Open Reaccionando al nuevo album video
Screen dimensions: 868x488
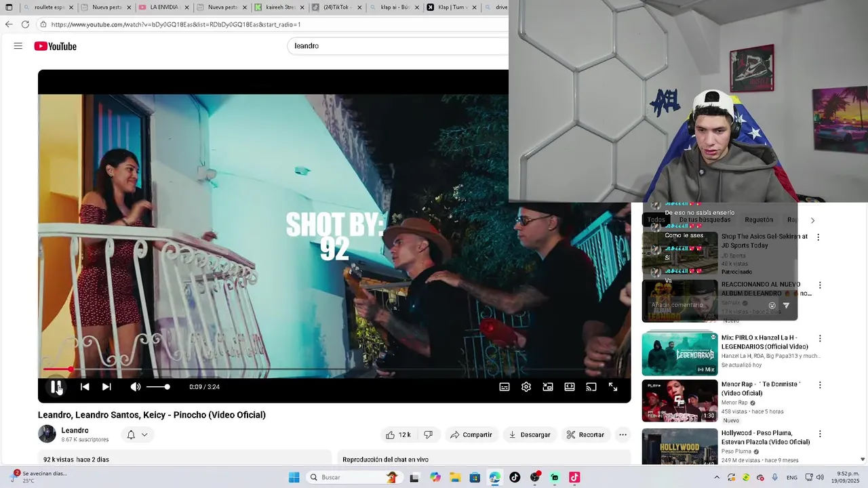tap(766, 289)
